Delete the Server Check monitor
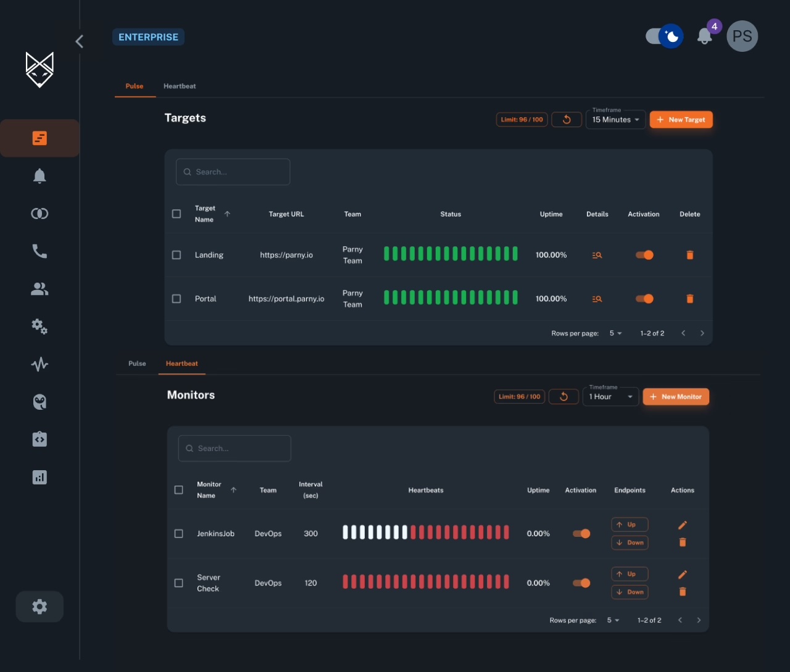The height and width of the screenshot is (672, 790). (x=683, y=592)
